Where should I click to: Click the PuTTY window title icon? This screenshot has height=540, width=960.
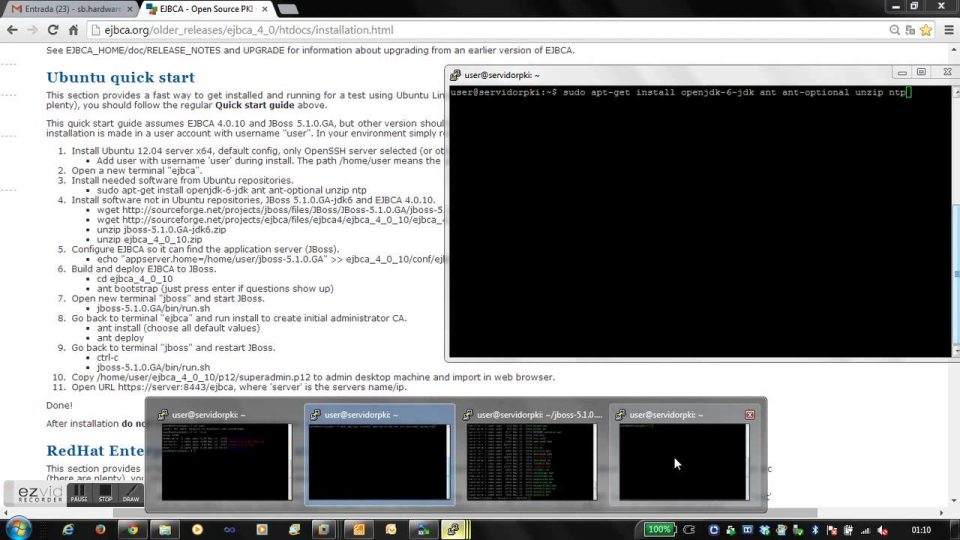pyautogui.click(x=455, y=75)
